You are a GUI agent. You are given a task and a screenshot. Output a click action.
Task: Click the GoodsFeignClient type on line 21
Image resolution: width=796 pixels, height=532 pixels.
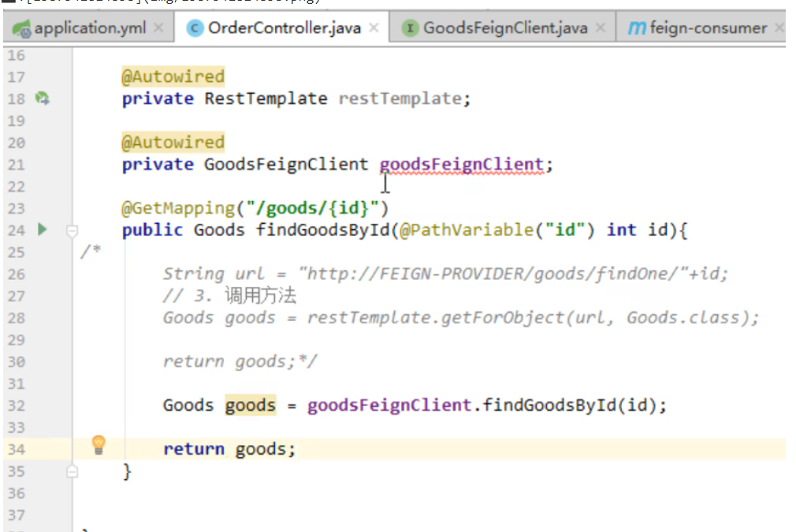(286, 165)
